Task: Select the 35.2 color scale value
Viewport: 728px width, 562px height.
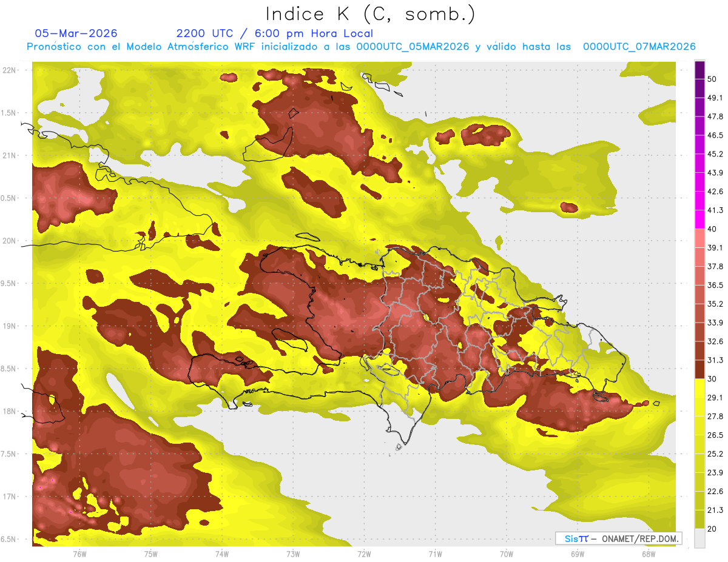Action: [715, 304]
